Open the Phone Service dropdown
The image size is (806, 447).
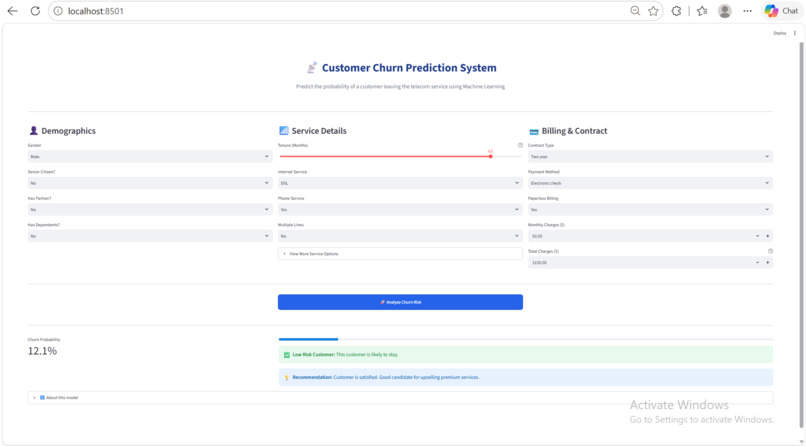pyautogui.click(x=400, y=210)
